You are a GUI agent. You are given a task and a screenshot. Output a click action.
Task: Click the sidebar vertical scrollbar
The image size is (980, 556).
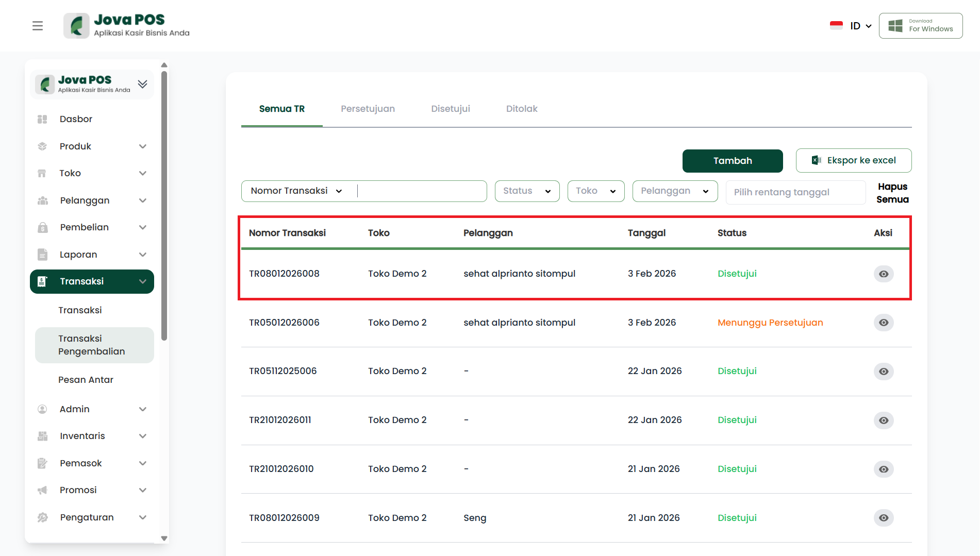164,206
